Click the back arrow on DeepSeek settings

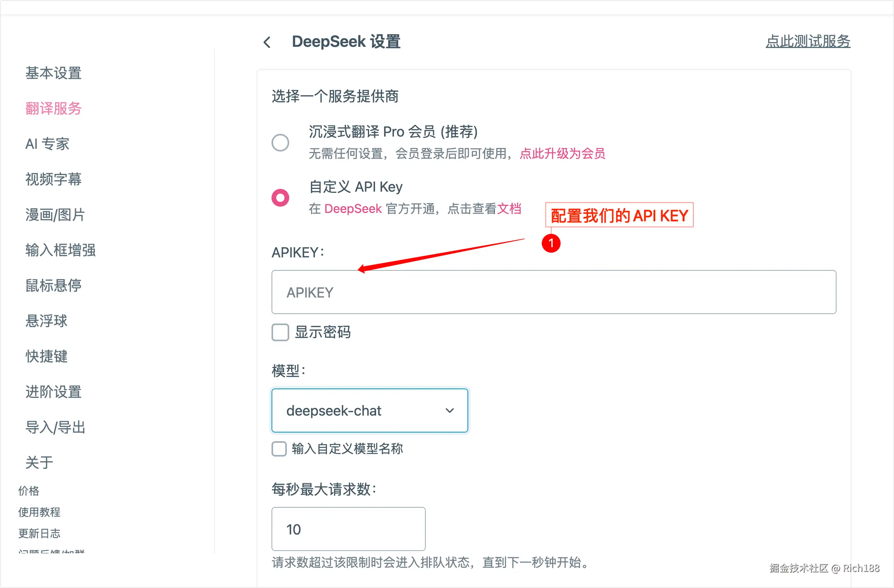268,42
